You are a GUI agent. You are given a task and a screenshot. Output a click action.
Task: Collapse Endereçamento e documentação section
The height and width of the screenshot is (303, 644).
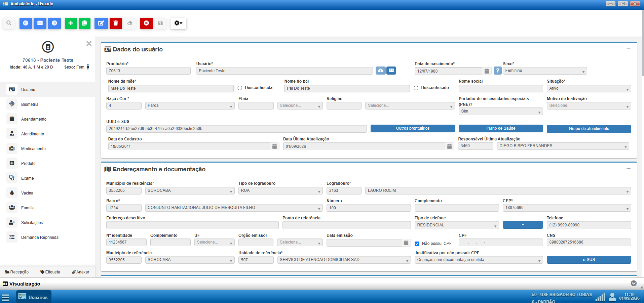click(x=628, y=168)
